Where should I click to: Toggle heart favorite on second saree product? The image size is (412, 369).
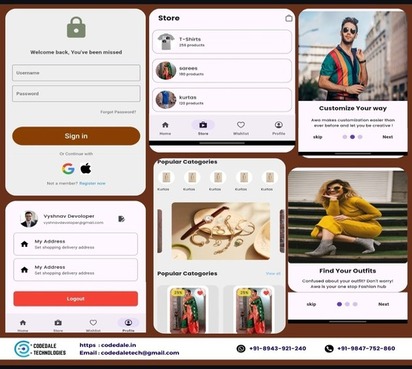pyautogui.click(x=266, y=293)
